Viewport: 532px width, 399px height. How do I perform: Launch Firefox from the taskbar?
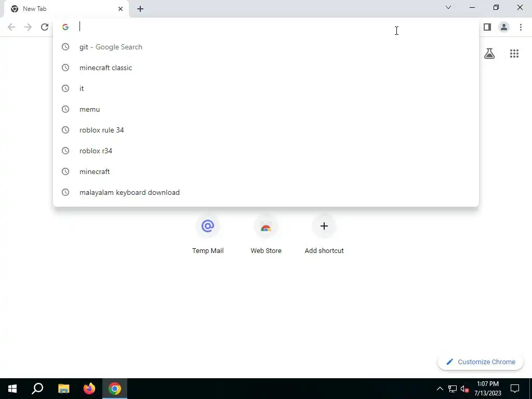pyautogui.click(x=89, y=389)
